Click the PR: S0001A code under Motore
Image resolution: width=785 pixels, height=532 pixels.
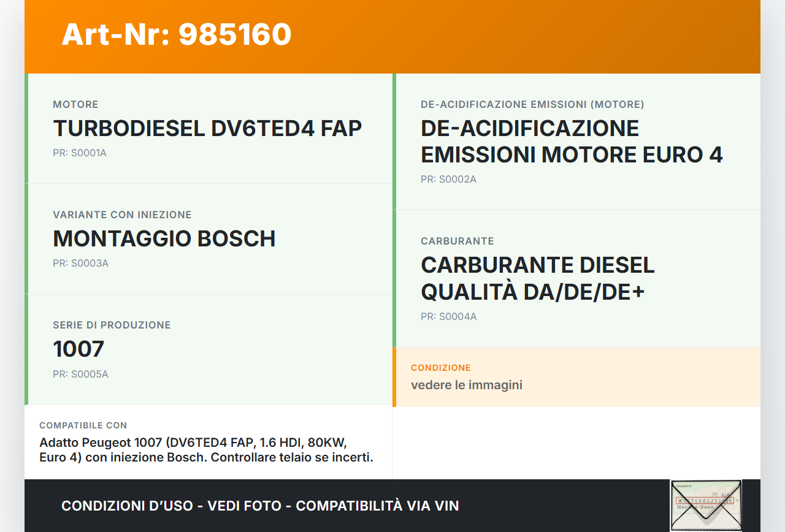(80, 153)
